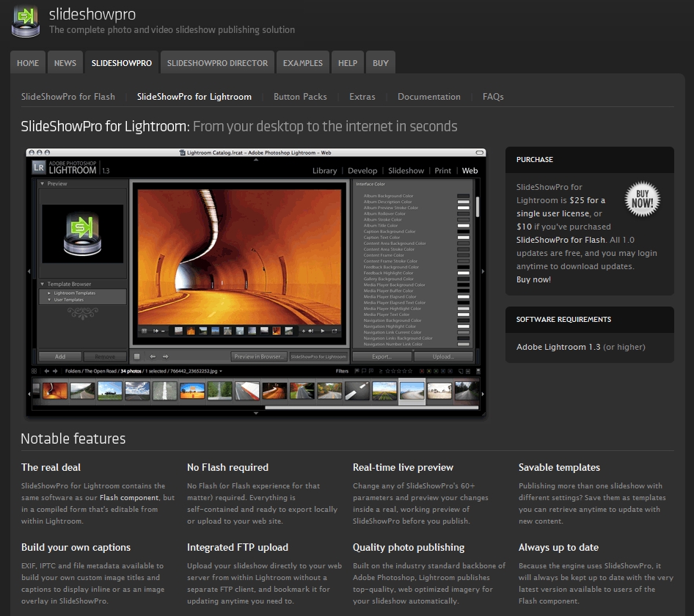Click the first star in the Filters rating
The image size is (694, 616).
(387, 371)
